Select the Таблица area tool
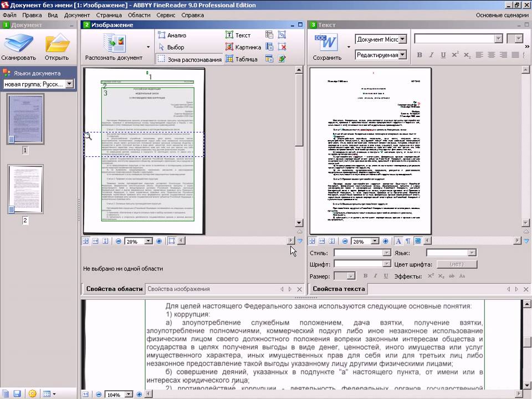The width and height of the screenshot is (532, 399). click(x=241, y=59)
